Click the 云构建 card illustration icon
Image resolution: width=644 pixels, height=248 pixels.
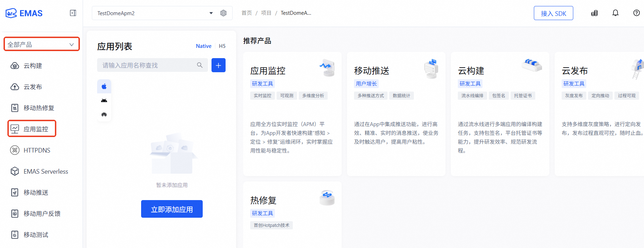(x=532, y=65)
